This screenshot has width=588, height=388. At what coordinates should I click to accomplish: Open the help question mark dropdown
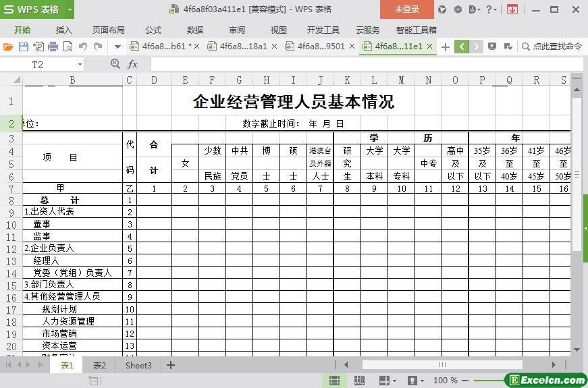pos(491,9)
